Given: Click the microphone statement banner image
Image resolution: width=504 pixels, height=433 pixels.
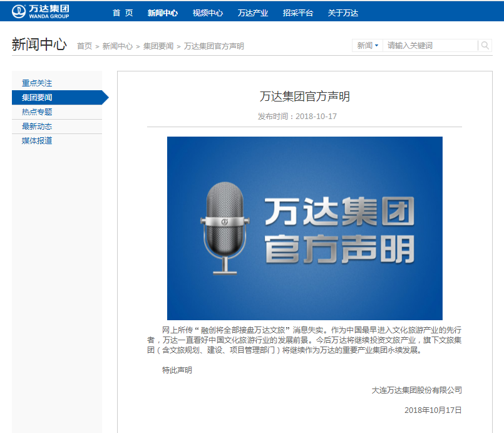Looking at the screenshot, I should (x=304, y=228).
